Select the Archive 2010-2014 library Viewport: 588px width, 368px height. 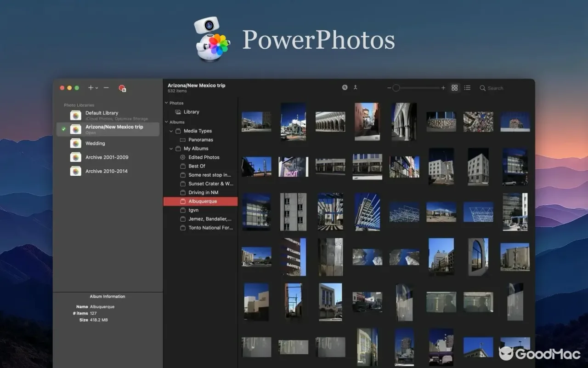108,171
